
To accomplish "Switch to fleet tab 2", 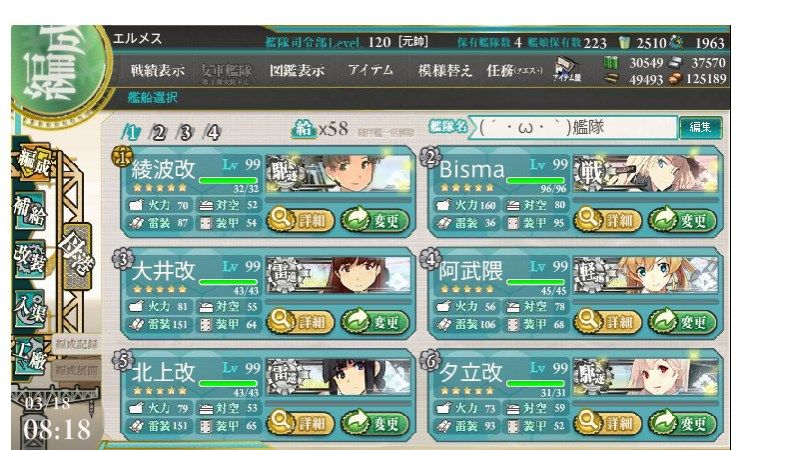I will [158, 133].
